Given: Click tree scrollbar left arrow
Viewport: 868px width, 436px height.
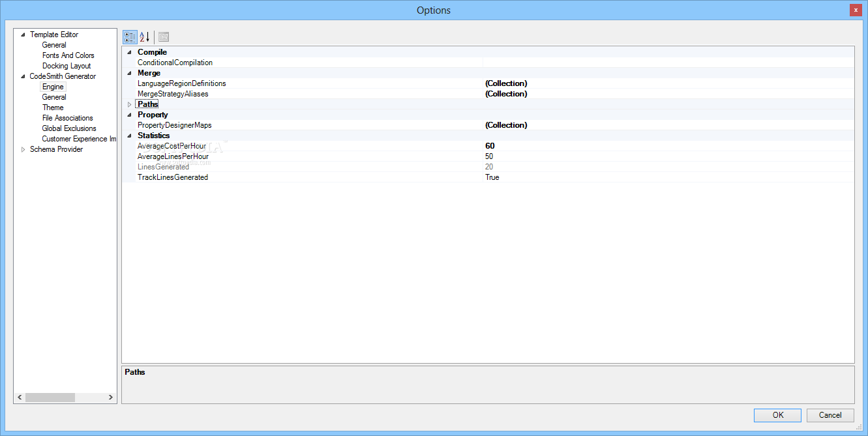Looking at the screenshot, I should [x=20, y=398].
